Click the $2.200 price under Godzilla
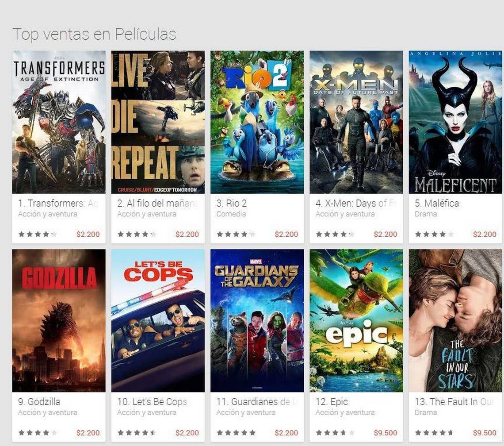504x446 pixels. tap(88, 433)
